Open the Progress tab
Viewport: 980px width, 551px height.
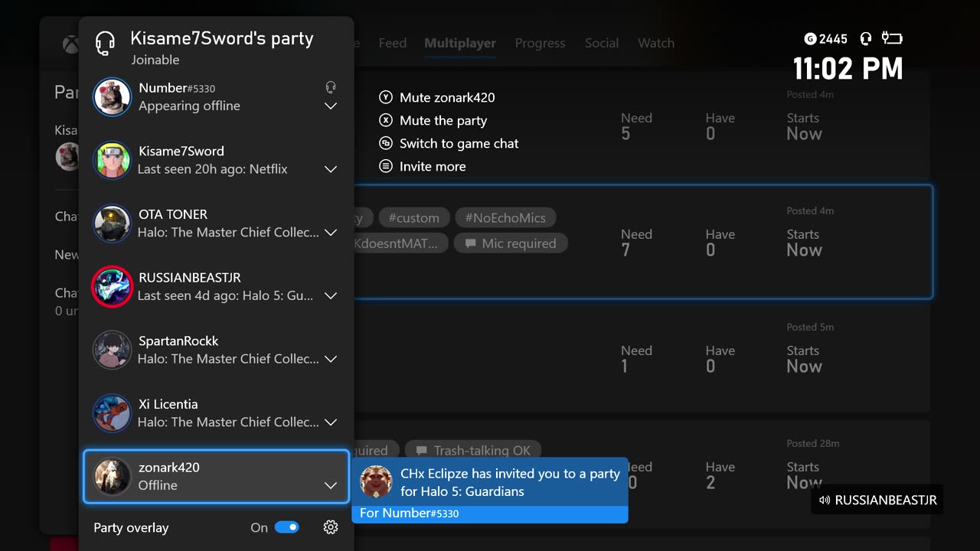point(540,44)
